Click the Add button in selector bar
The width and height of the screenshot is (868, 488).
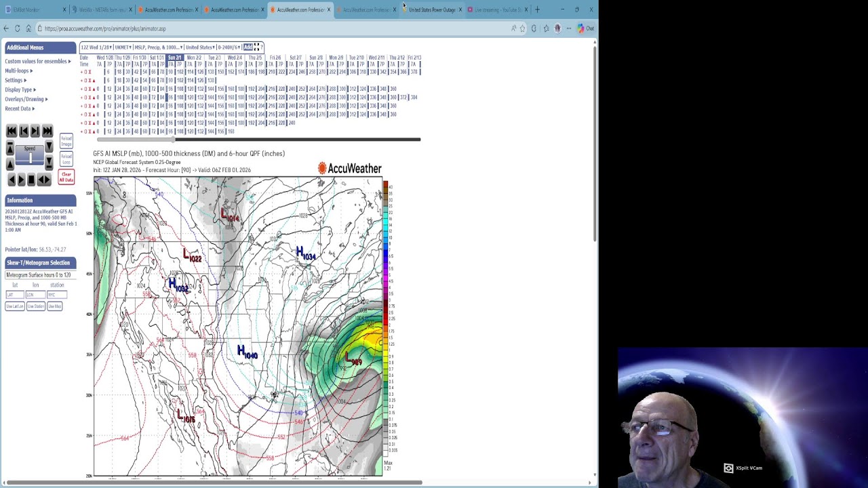point(248,47)
